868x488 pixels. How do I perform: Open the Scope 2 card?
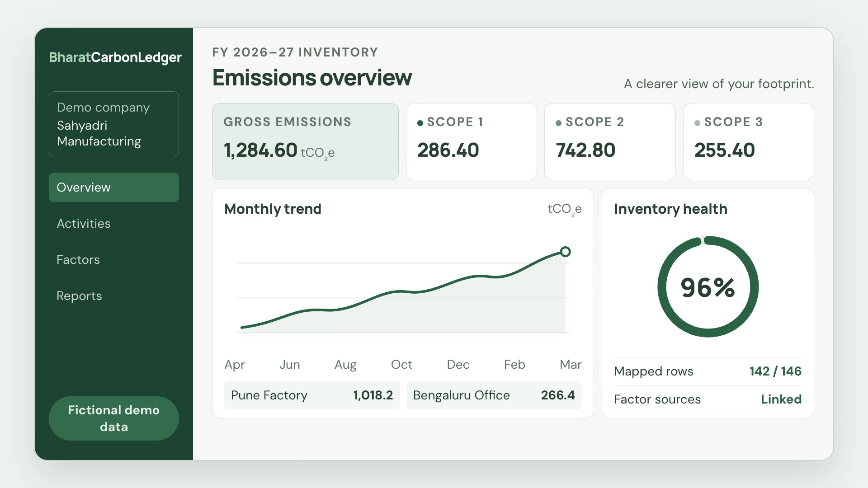tap(610, 141)
